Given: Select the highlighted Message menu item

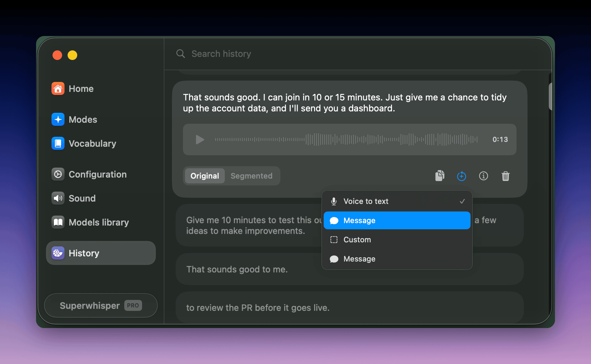Looking at the screenshot, I should [397, 220].
